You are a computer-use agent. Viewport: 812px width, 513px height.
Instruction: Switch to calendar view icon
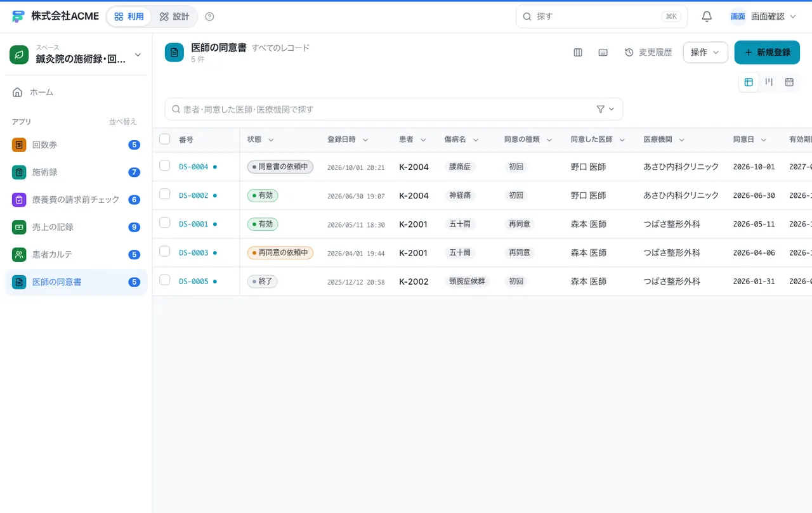point(789,82)
